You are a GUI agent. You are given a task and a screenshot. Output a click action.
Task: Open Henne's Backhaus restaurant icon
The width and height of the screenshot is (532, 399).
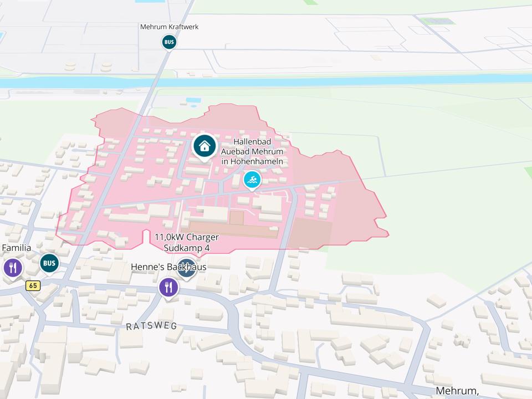point(168,288)
